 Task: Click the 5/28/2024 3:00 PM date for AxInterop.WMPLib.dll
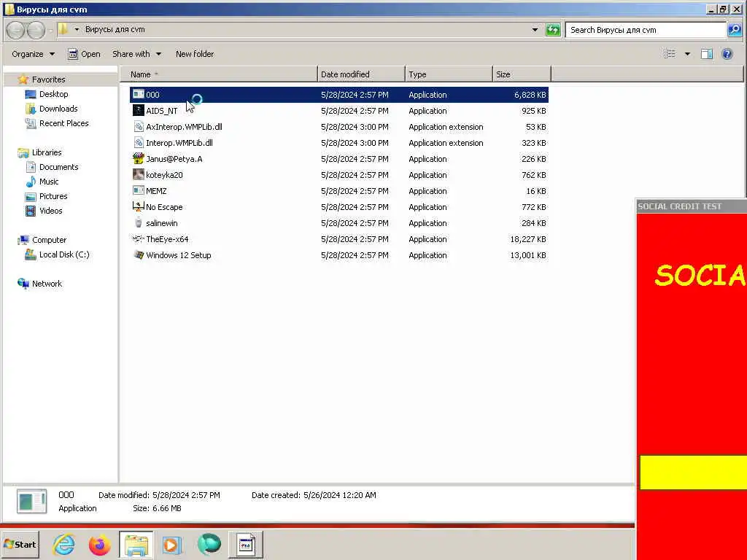point(355,127)
